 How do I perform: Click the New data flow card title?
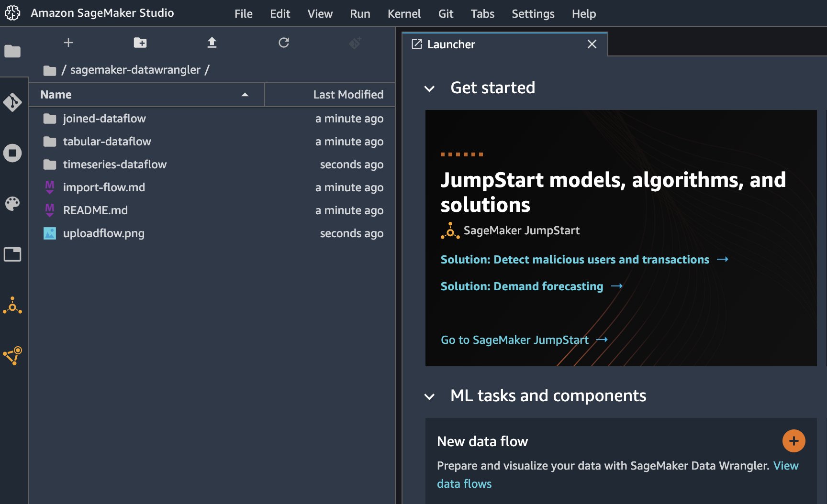[x=482, y=441]
